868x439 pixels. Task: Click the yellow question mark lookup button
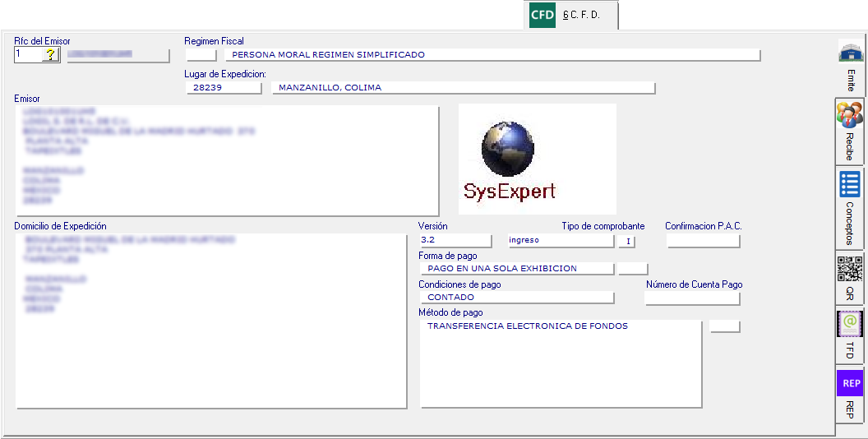tap(50, 54)
